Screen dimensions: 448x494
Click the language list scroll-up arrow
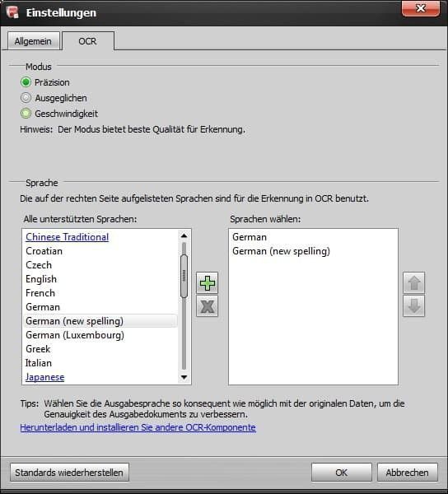click(184, 235)
